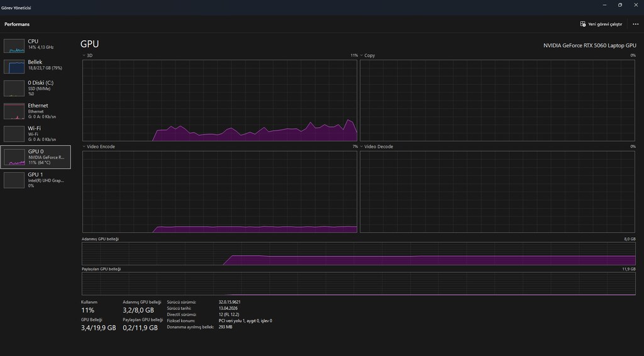
Task: Click the Copy engine graph
Action: pos(497,101)
